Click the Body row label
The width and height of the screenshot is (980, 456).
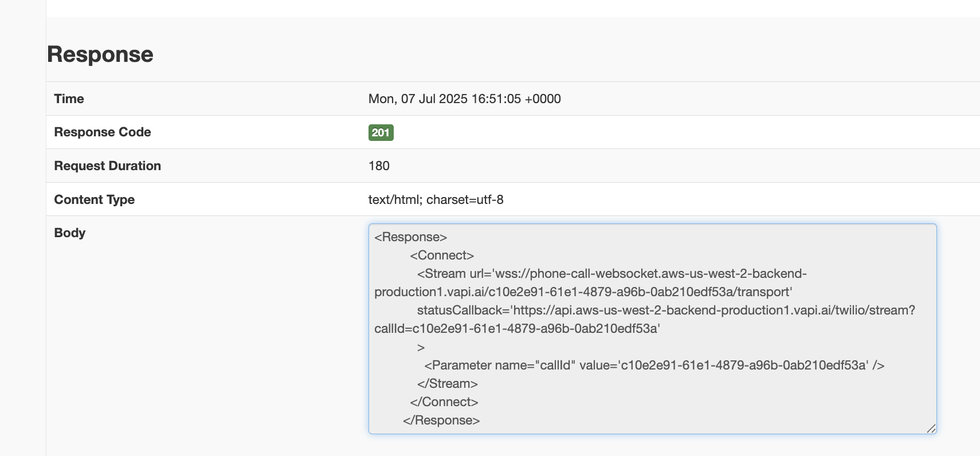pos(70,233)
